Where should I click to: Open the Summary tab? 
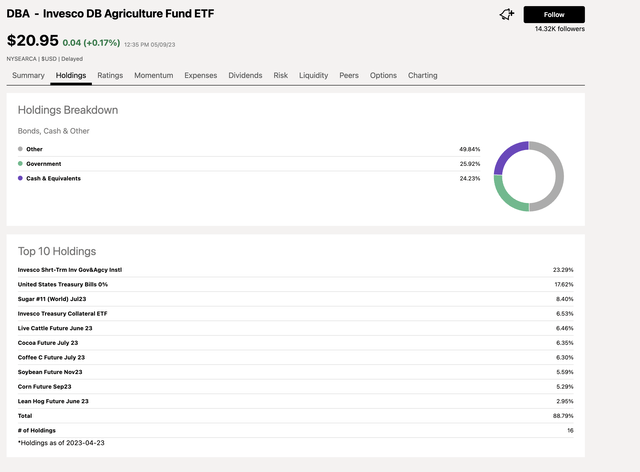pyautogui.click(x=28, y=76)
